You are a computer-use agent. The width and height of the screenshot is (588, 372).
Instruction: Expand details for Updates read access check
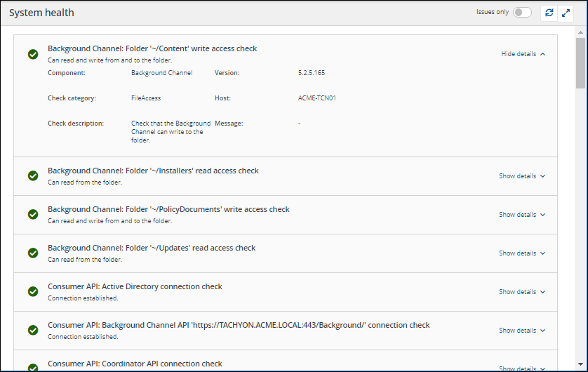[x=521, y=253]
